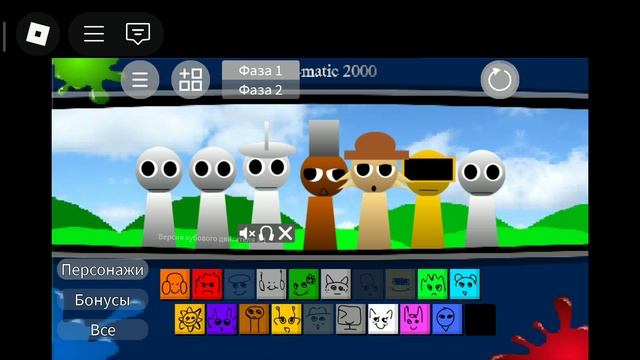Viewport: 640px width, 360px height.
Task: Open the Roblox logo menu
Action: click(x=38, y=34)
